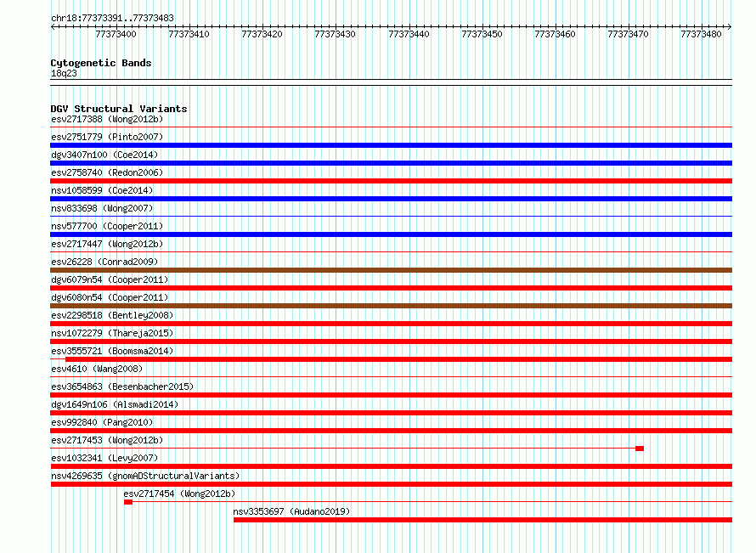
Task: Click dgv6080n54 (Cooper2011) label
Action: (110, 297)
